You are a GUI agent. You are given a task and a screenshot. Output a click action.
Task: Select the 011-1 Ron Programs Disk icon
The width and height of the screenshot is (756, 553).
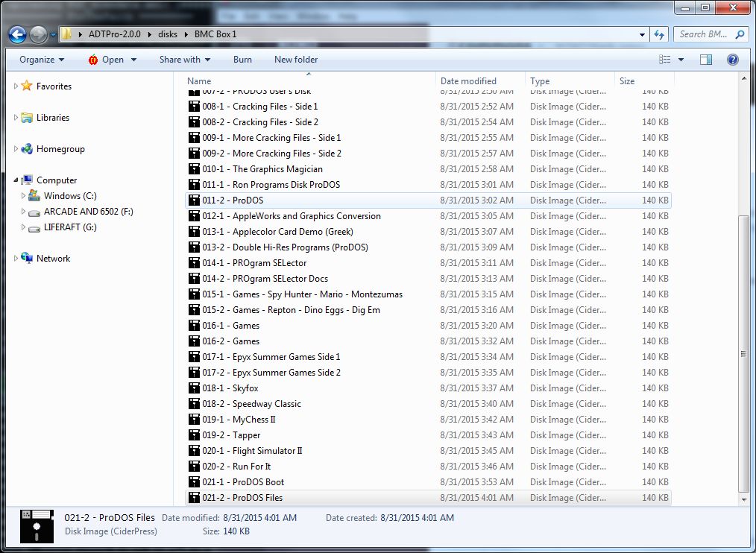coord(194,185)
